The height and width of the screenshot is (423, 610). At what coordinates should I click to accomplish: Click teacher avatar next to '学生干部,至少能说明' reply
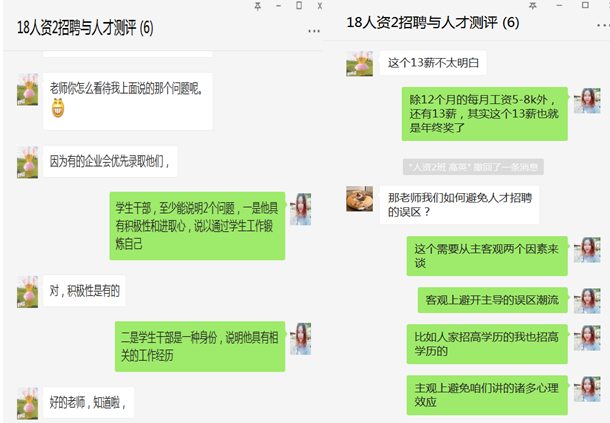tap(301, 209)
